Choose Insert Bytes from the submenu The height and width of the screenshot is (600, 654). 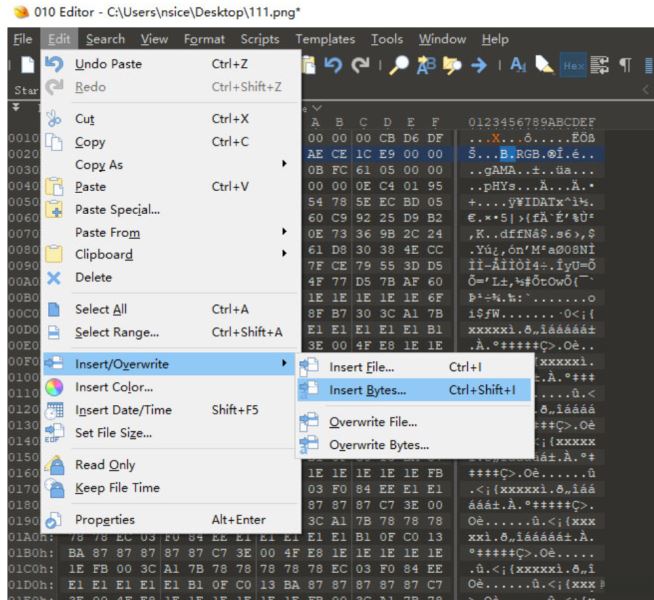point(367,390)
